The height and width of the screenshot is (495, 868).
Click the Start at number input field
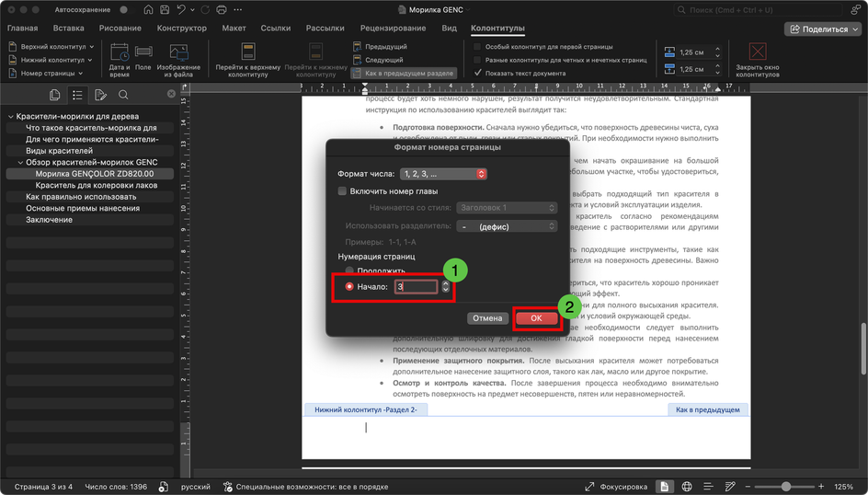(416, 287)
